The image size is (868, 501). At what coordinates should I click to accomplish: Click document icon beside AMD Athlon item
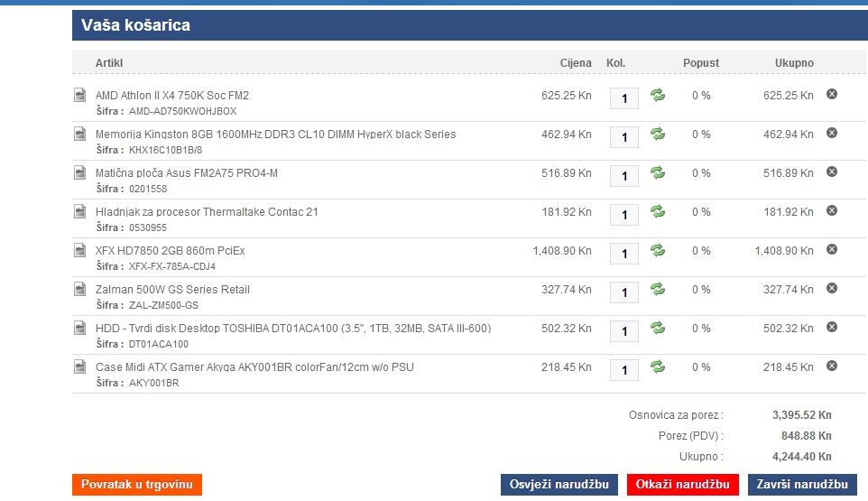pyautogui.click(x=80, y=96)
